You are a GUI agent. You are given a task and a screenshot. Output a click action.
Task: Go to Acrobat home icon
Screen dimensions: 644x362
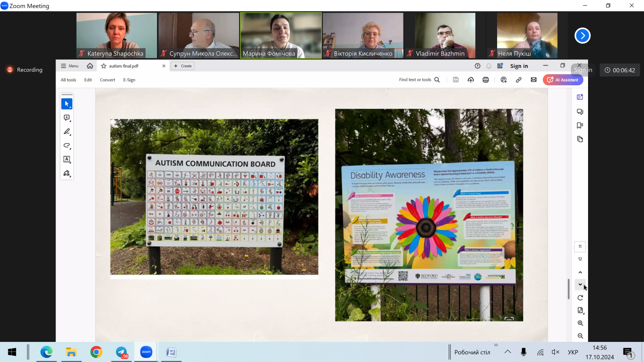[x=90, y=66]
